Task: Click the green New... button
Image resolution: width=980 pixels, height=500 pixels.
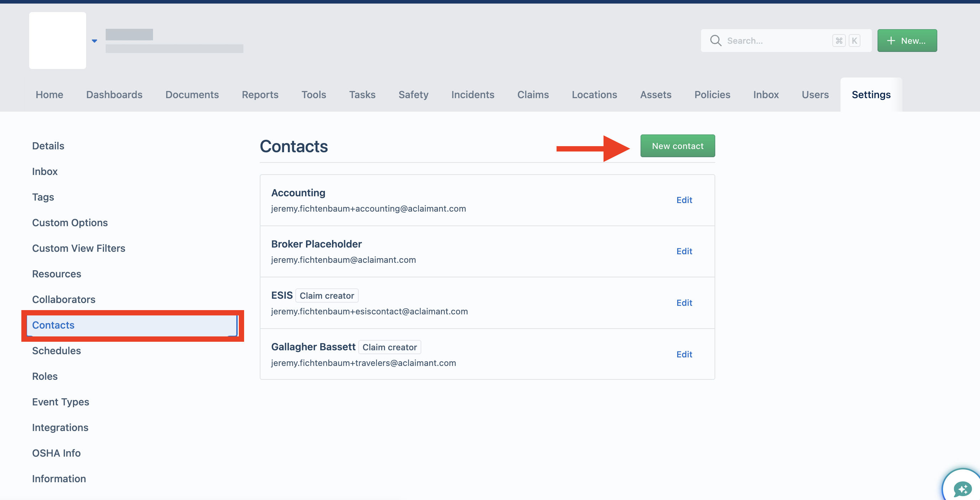Action: pyautogui.click(x=907, y=41)
